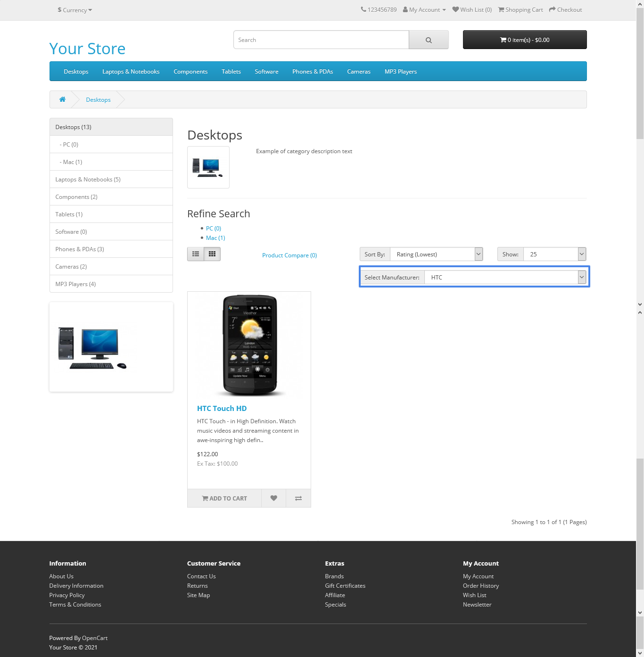Select Desktops (13) in sidebar
Image resolution: width=644 pixels, height=657 pixels.
(x=111, y=127)
